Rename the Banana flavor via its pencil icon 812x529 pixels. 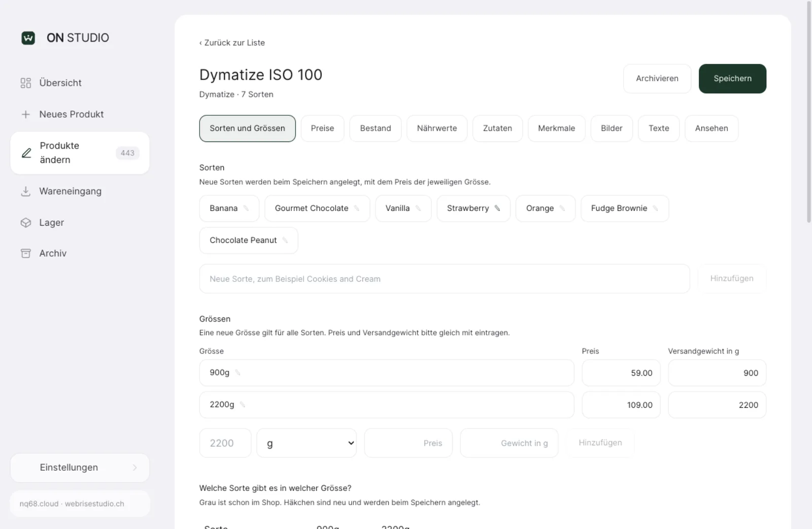click(246, 208)
